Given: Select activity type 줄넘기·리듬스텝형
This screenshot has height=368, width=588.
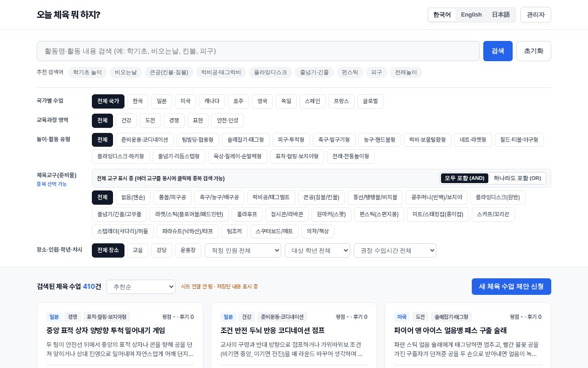Looking at the screenshot, I should pos(179,156).
